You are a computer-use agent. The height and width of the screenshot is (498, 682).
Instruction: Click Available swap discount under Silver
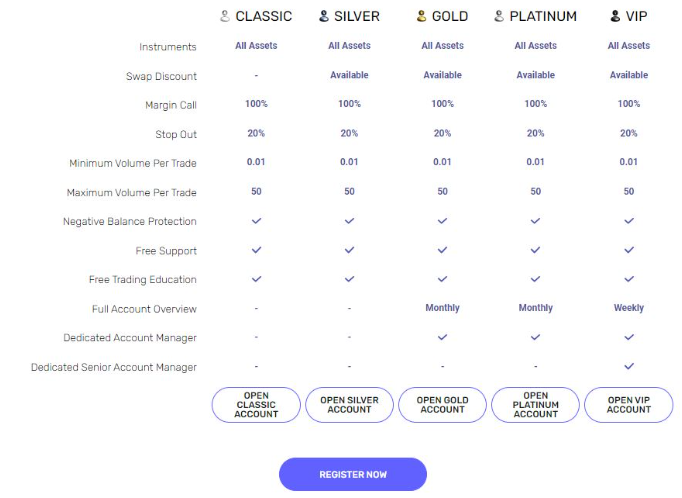tap(349, 75)
